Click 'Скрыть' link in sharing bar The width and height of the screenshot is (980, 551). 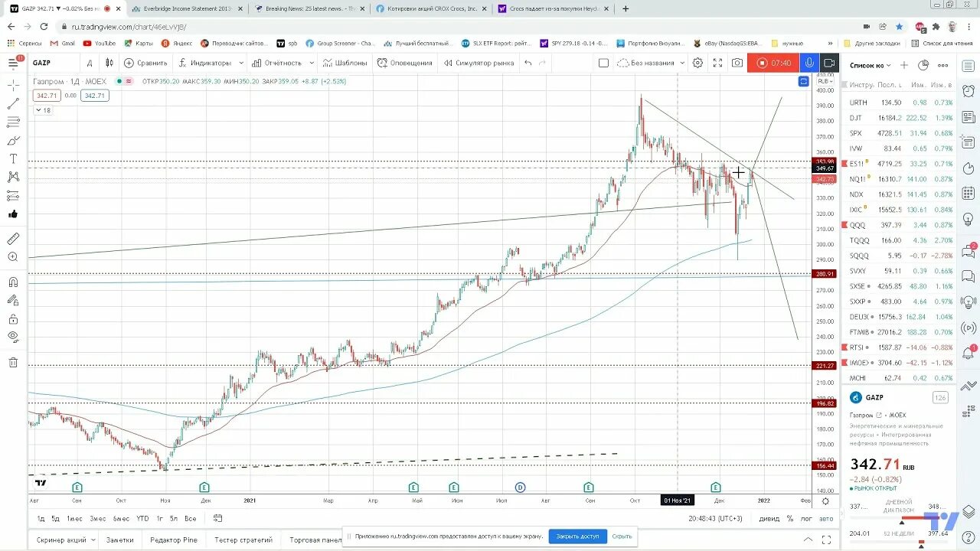tap(622, 536)
